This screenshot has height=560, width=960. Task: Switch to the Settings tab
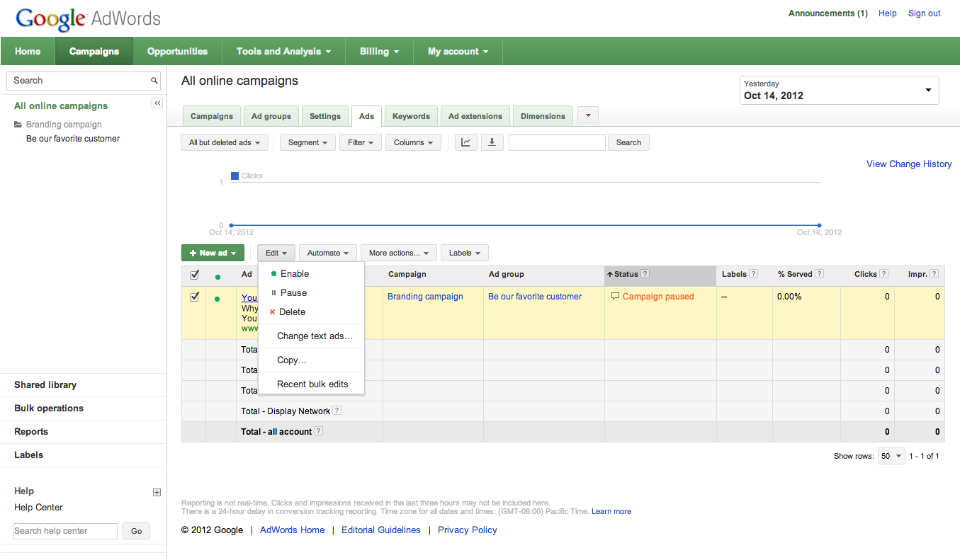tap(325, 116)
